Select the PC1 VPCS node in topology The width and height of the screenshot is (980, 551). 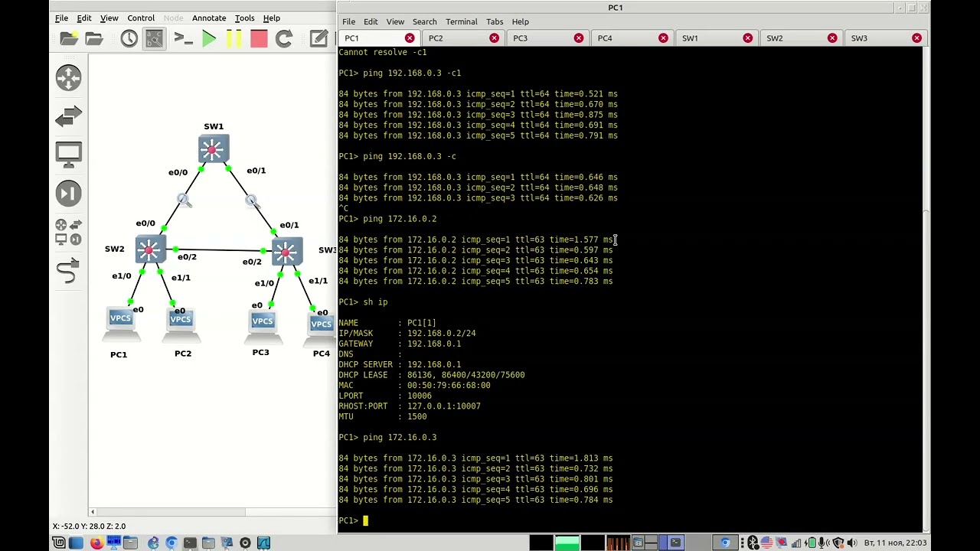click(x=120, y=324)
